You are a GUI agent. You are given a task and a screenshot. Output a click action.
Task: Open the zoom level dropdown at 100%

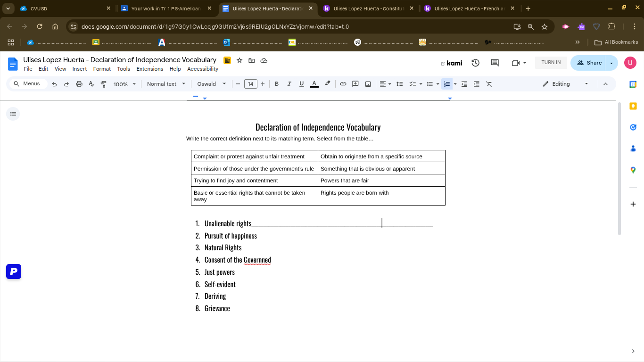click(x=124, y=83)
